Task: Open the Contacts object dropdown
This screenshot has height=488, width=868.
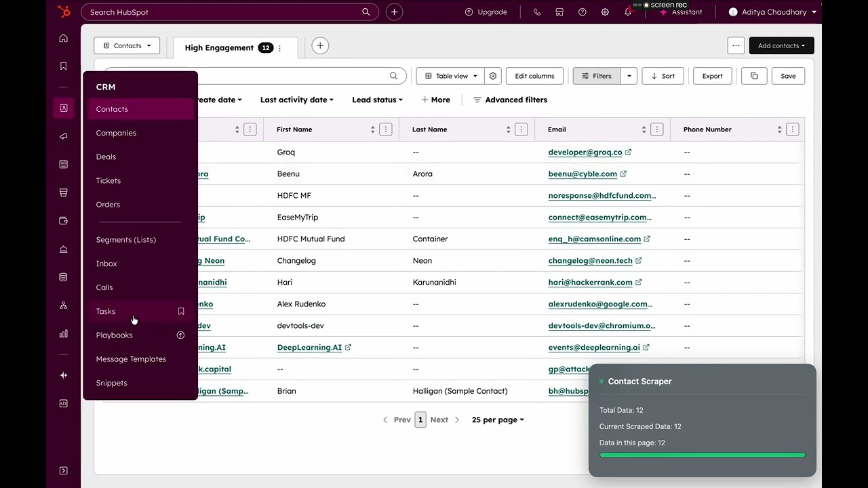Action: coord(127,45)
